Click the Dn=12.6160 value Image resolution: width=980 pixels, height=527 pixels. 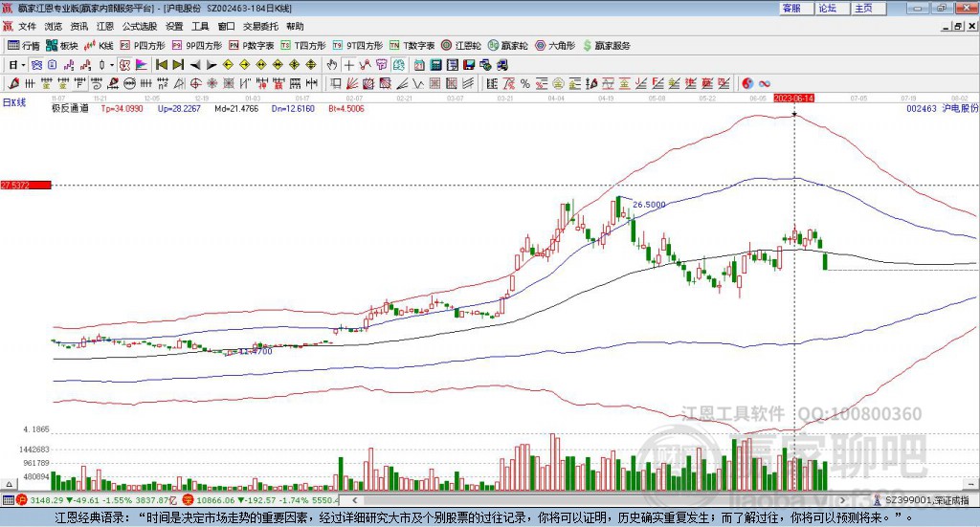click(x=293, y=109)
